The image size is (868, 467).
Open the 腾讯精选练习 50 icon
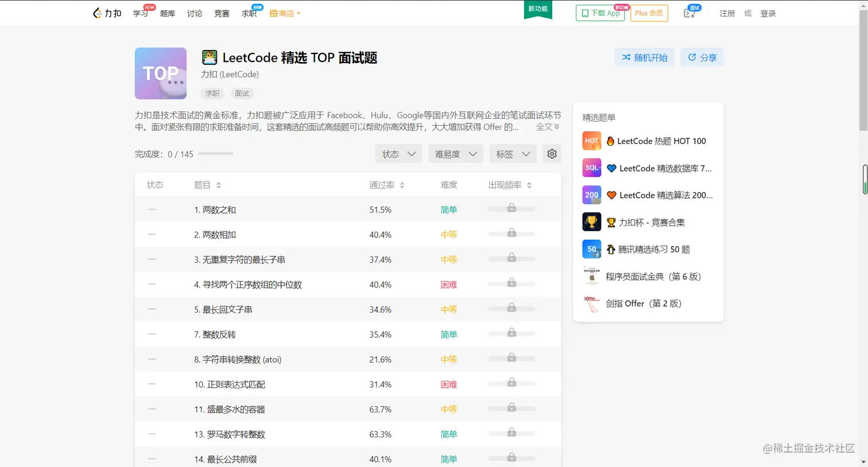(592, 249)
